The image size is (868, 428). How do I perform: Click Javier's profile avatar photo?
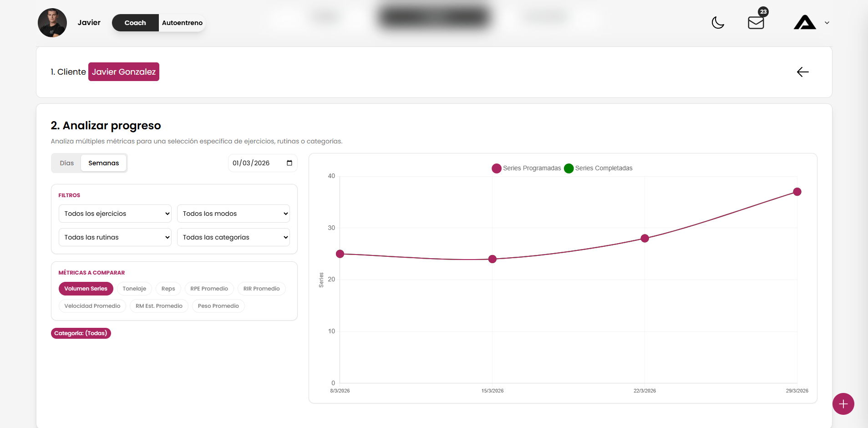52,23
